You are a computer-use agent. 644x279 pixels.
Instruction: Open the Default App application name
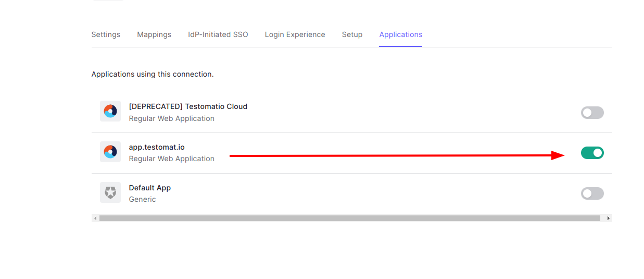point(150,188)
